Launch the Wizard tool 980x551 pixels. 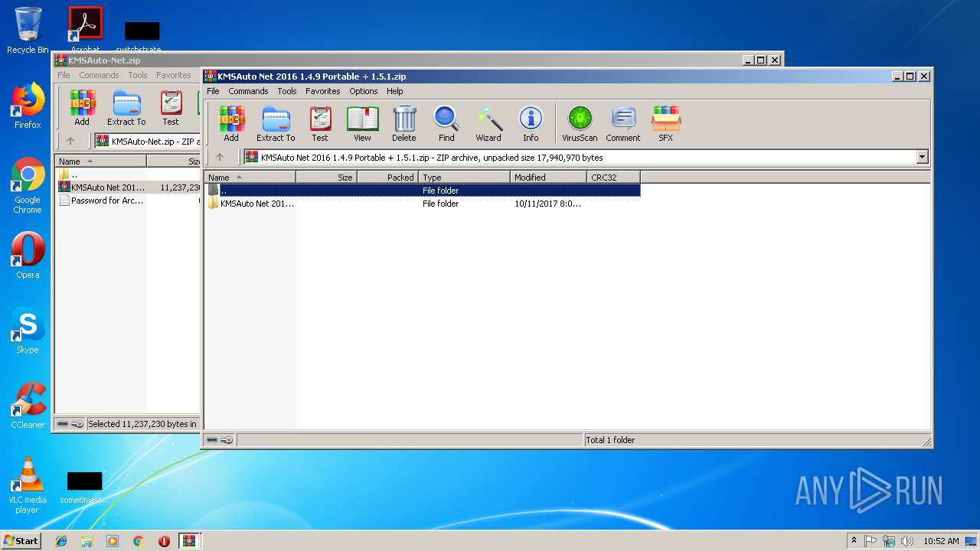click(488, 124)
